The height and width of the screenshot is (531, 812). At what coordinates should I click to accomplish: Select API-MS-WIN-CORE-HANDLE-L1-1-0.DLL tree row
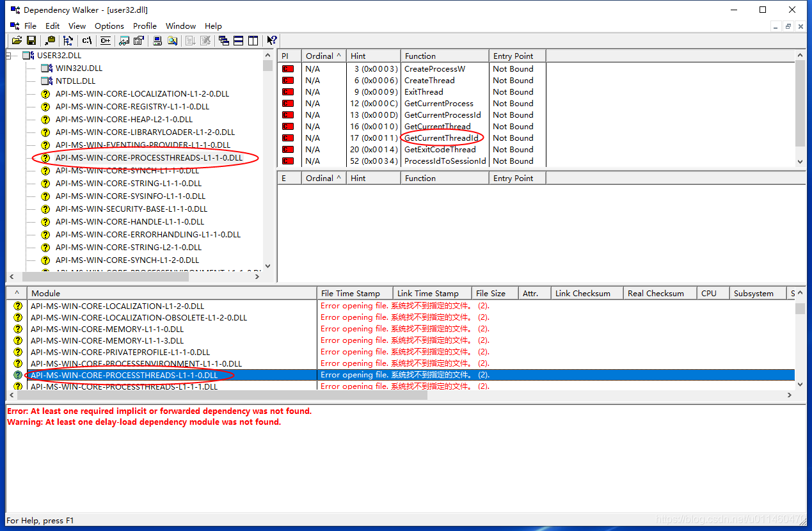[x=130, y=222]
